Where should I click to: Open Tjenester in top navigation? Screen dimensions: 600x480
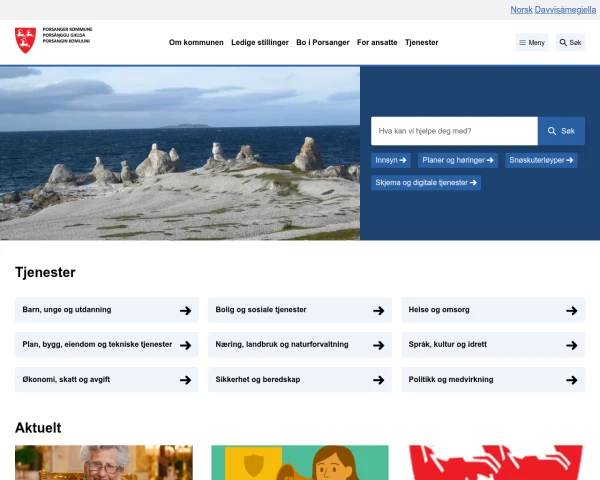coord(421,42)
